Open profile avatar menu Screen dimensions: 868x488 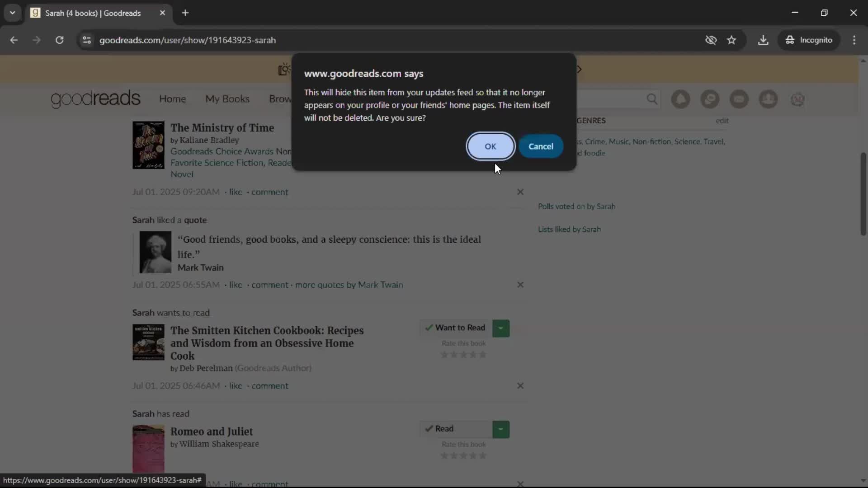[797, 99]
